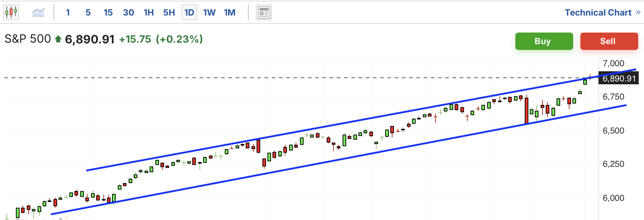Image resolution: width=644 pixels, height=220 pixels.
Task: Click the green up arrow indicator
Action: click(58, 39)
